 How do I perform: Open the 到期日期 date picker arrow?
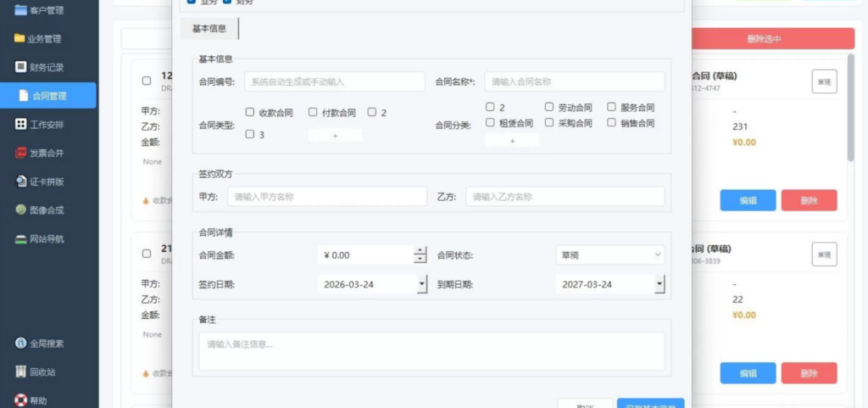pos(659,284)
